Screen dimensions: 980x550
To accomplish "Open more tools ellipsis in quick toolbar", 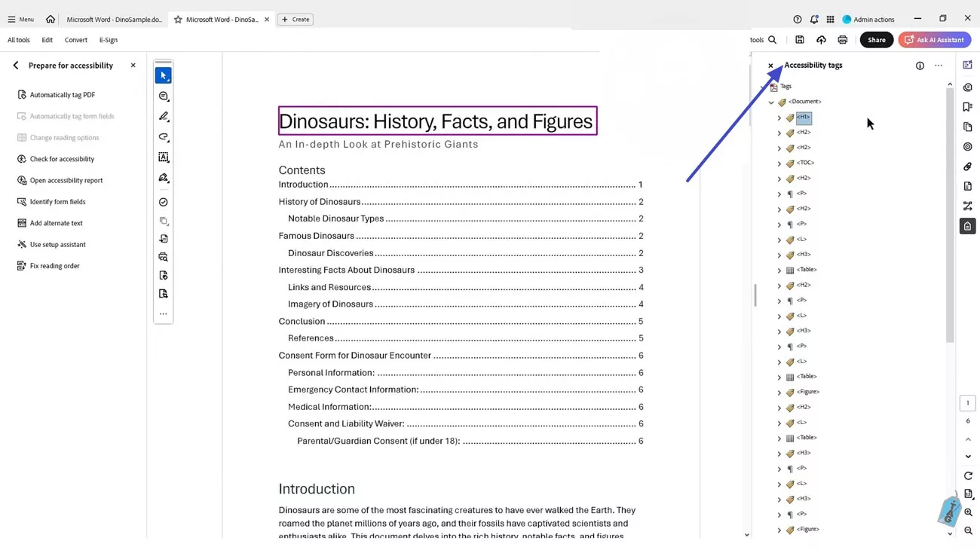I will click(x=163, y=314).
